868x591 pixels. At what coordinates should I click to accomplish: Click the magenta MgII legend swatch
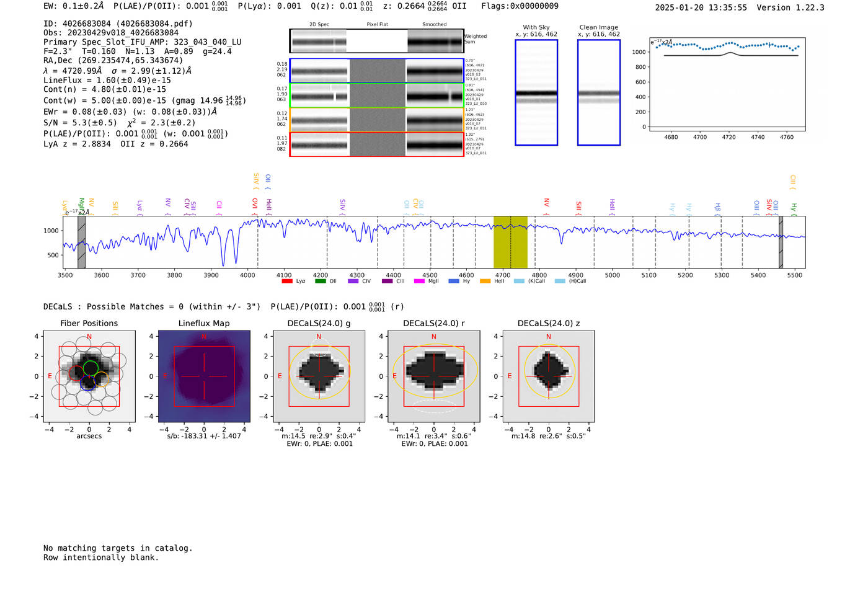tap(419, 281)
